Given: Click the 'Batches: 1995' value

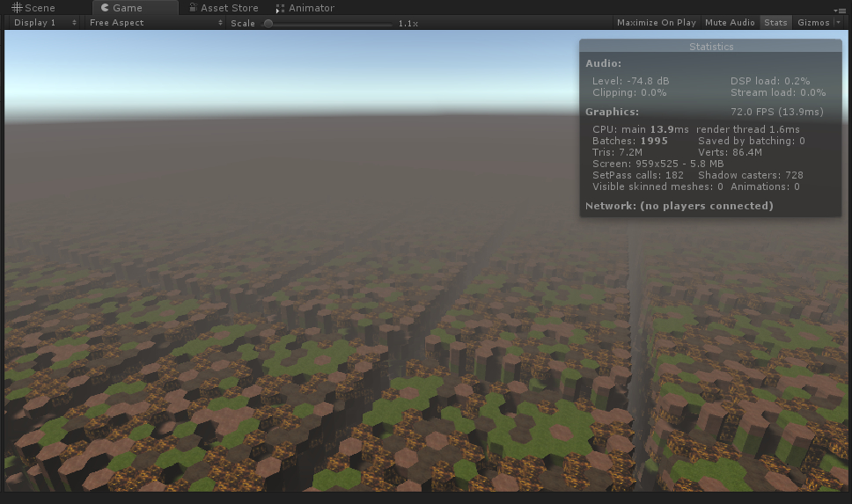Looking at the screenshot, I should [x=630, y=142].
